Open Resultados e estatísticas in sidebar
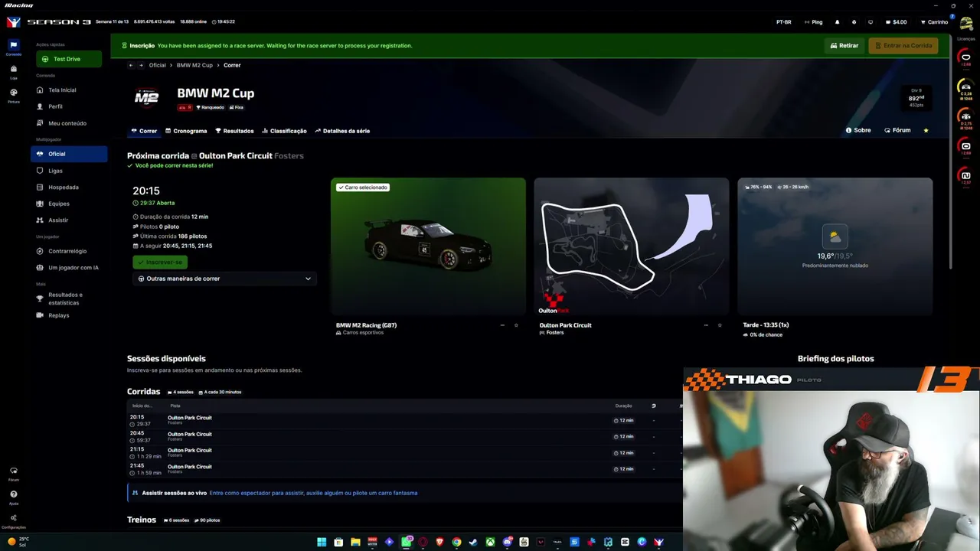 (x=69, y=298)
